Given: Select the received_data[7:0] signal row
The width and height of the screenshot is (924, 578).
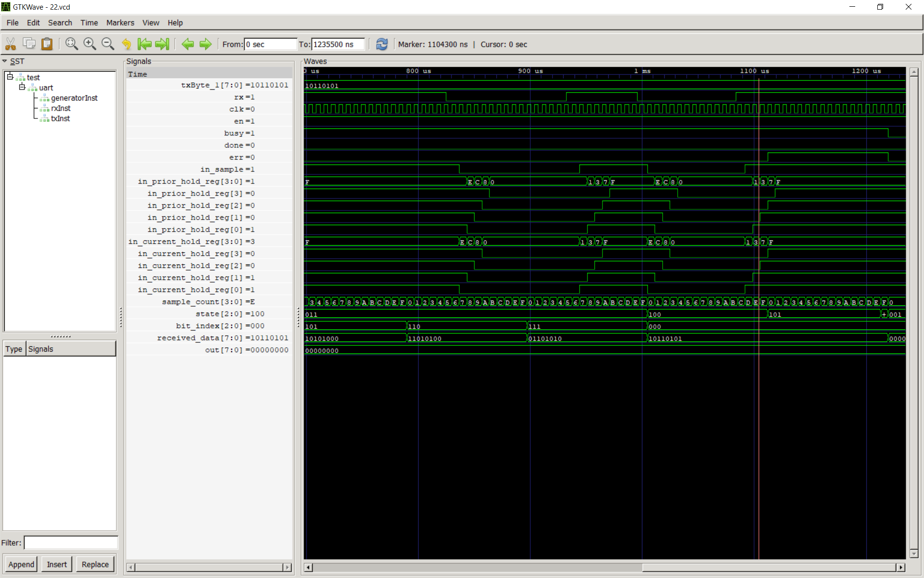Looking at the screenshot, I should pos(209,338).
